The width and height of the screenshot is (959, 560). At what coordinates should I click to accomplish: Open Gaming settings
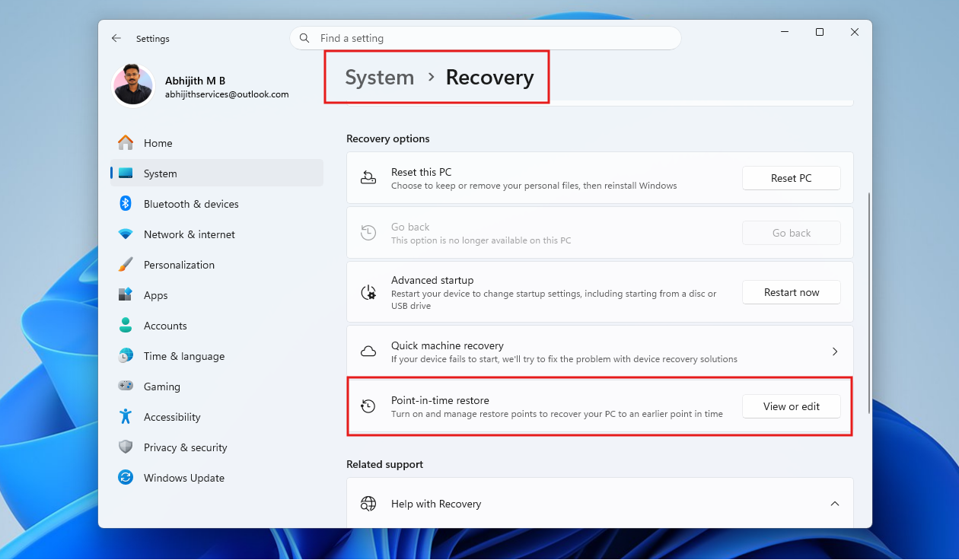pos(217,387)
